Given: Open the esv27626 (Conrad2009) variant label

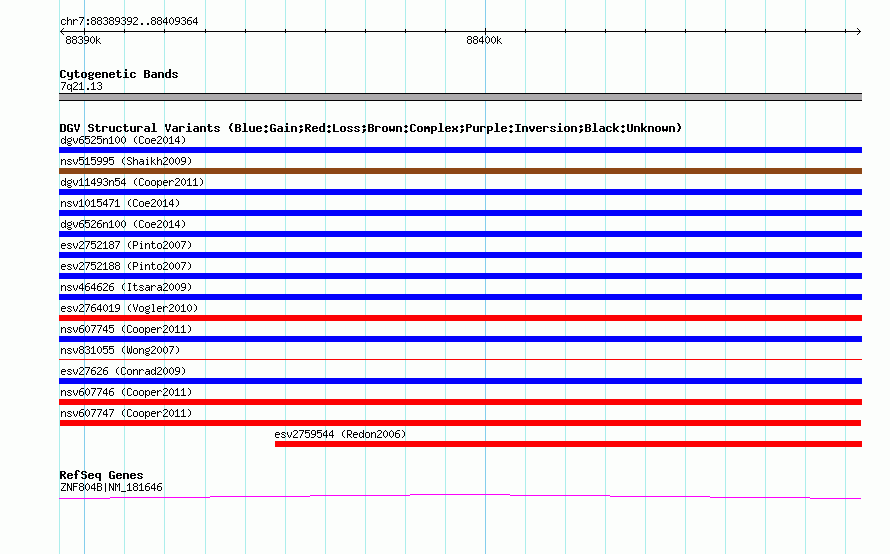Looking at the screenshot, I should pyautogui.click(x=123, y=371).
